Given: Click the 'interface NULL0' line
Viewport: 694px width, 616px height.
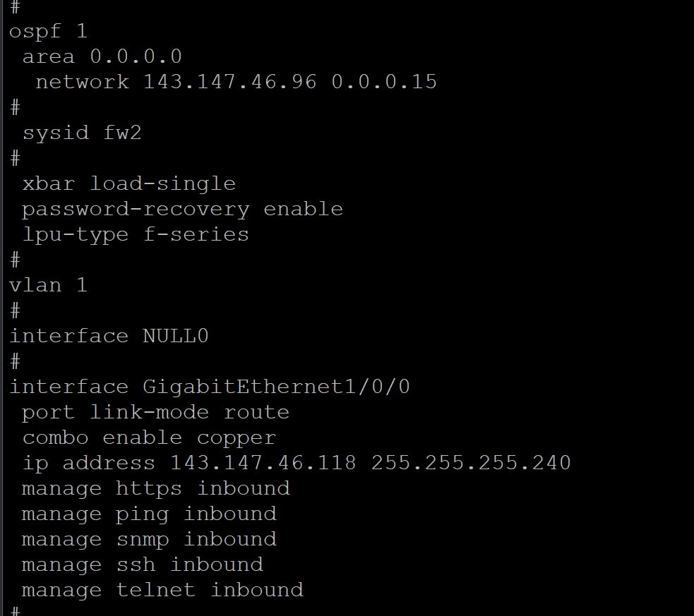Looking at the screenshot, I should point(109,336).
